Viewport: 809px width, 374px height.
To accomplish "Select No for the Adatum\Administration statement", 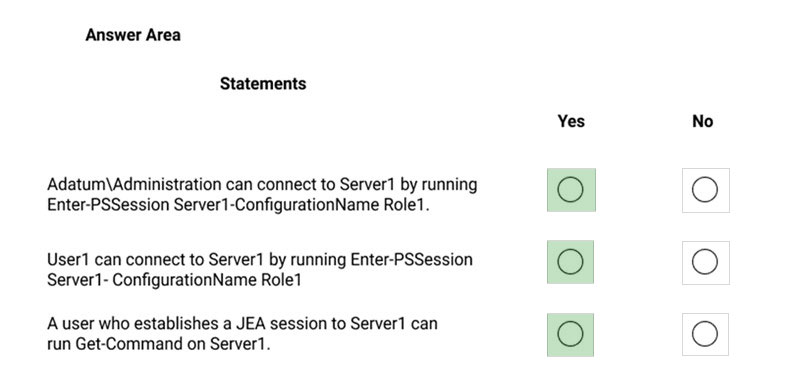I will 705,190.
